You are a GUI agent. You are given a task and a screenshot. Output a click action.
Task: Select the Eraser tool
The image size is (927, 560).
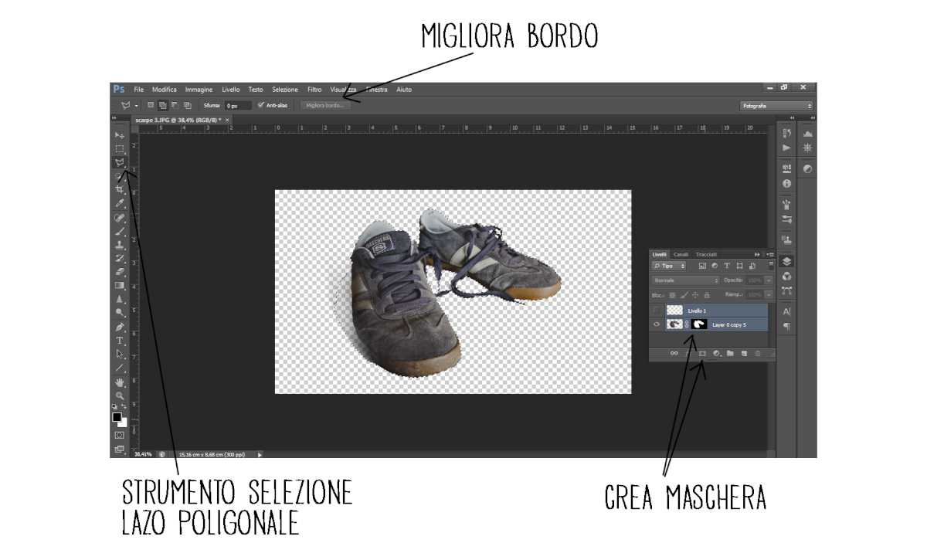click(119, 271)
